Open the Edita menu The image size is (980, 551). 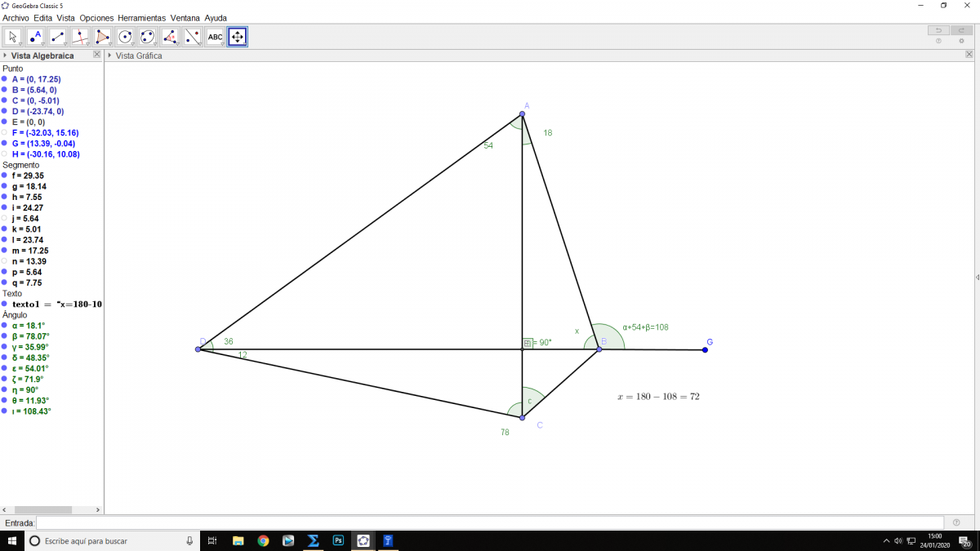[x=42, y=17]
